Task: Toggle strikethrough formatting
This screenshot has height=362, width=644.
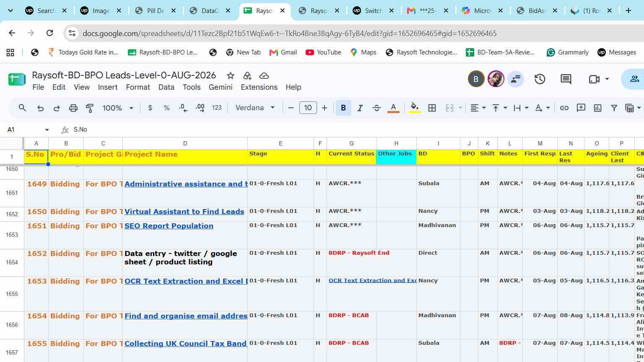Action: tap(377, 108)
